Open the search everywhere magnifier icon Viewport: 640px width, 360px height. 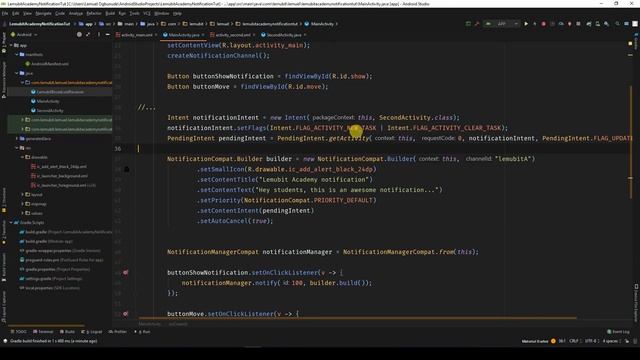pos(617,24)
